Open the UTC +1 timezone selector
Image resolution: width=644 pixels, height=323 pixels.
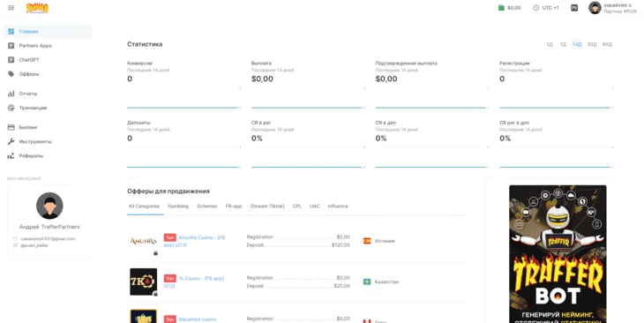point(546,8)
